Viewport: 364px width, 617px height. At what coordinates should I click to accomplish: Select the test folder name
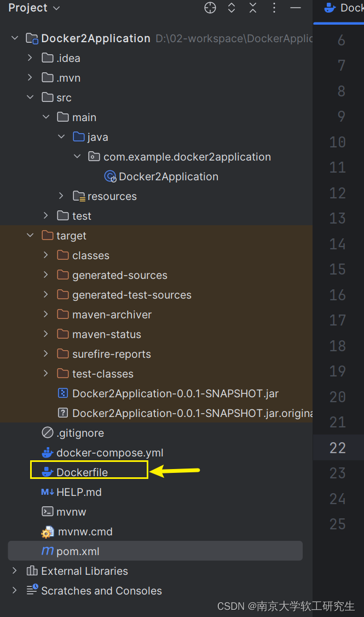click(x=82, y=216)
